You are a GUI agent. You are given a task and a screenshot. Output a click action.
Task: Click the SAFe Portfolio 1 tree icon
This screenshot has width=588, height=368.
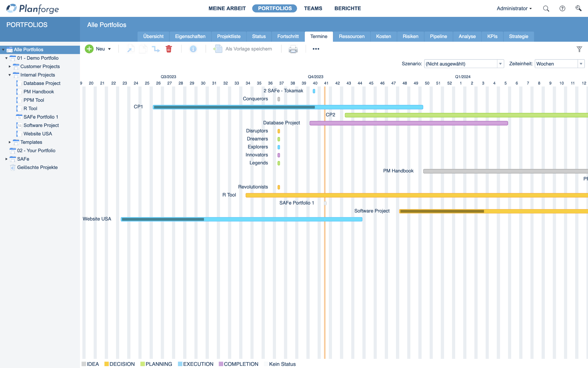19,117
